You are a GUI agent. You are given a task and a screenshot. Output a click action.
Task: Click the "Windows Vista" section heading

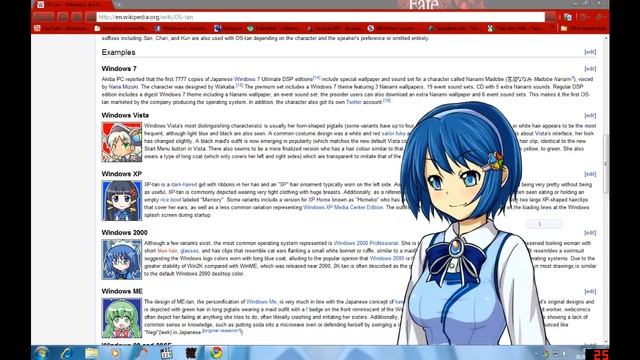[x=125, y=116]
